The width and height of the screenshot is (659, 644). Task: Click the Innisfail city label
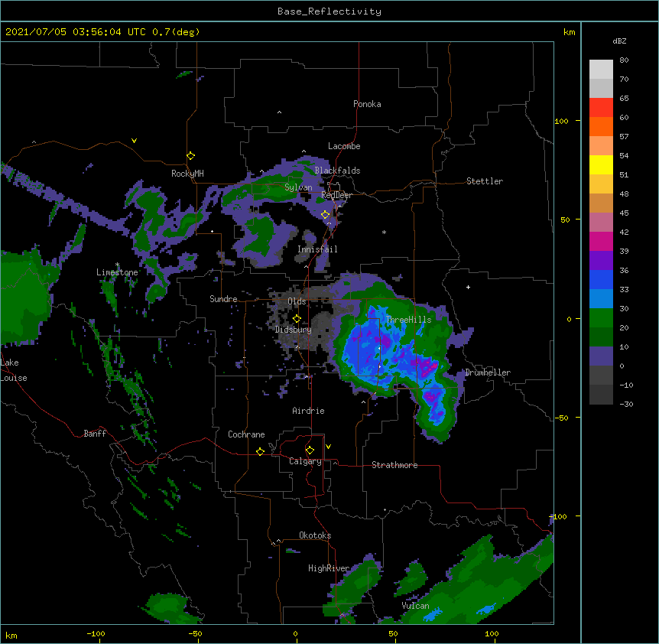point(317,249)
